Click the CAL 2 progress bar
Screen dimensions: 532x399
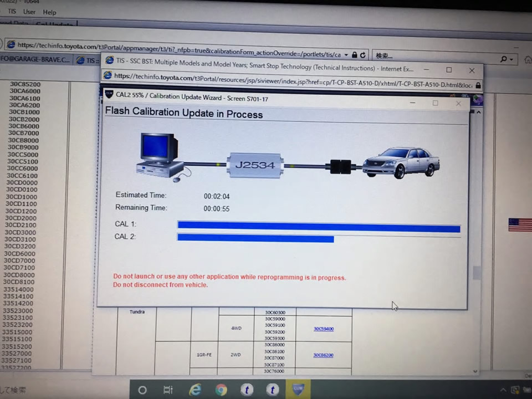(255, 238)
